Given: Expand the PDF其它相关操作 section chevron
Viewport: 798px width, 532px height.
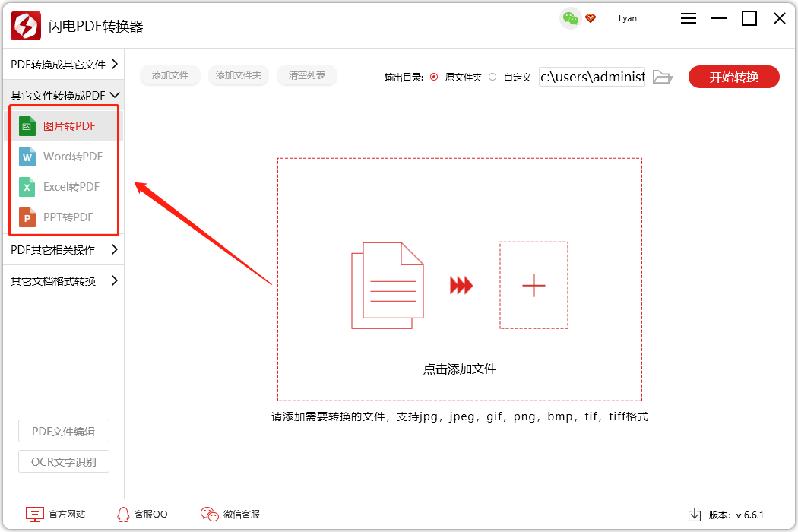Looking at the screenshot, I should pos(115,249).
